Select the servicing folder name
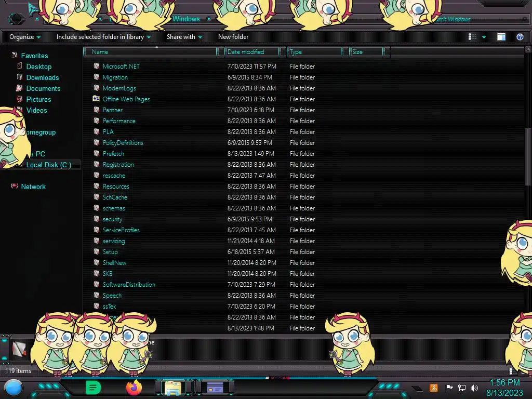Viewport: 532px width, 399px height. pos(114,241)
